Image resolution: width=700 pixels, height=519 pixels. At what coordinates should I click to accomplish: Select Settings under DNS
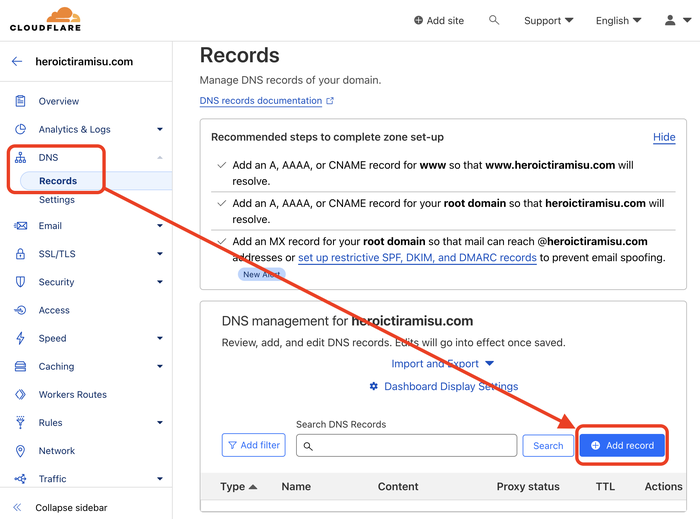tap(57, 199)
